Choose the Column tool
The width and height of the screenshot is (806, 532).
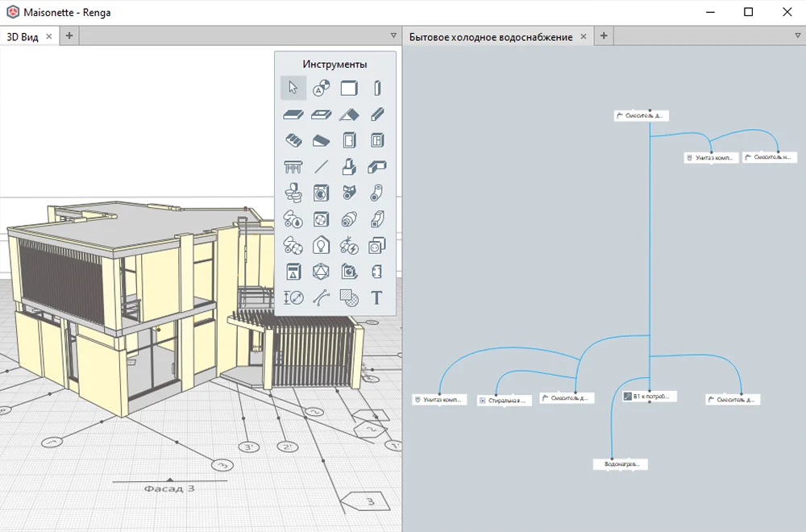[376, 88]
